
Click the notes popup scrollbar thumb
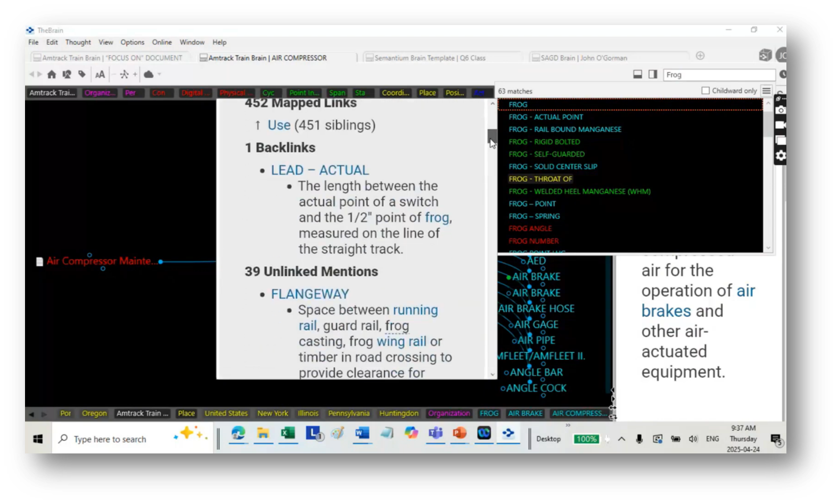(x=492, y=137)
